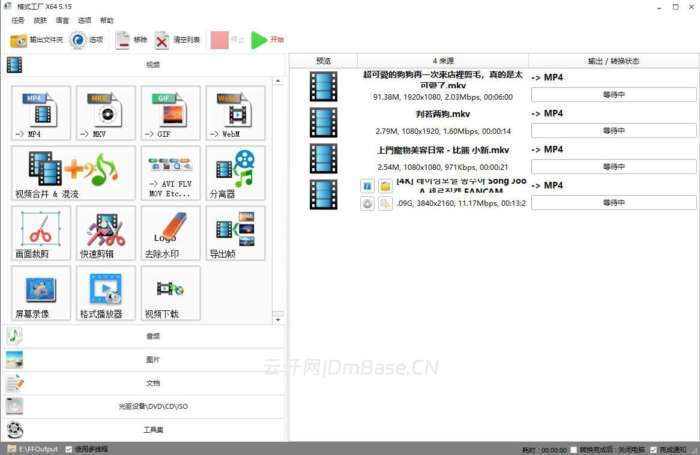Click the 等待中 status of 比熊 小新.mkv
Screen dimensions: 700x455
pyautogui.click(x=614, y=167)
